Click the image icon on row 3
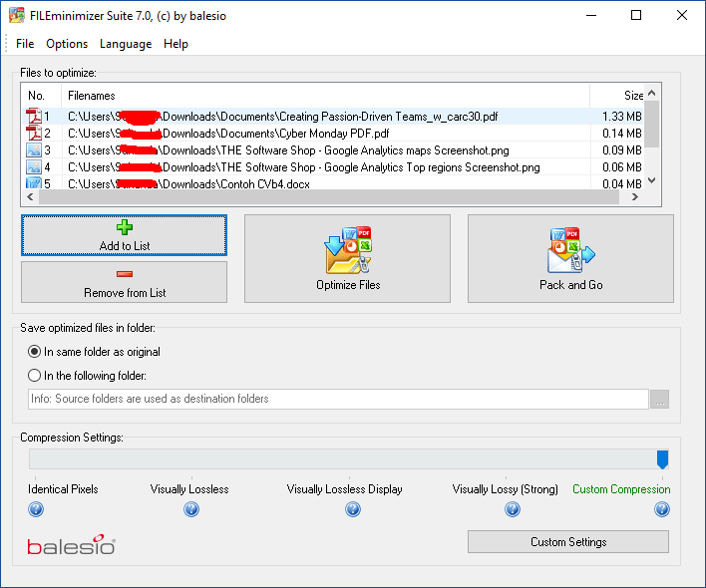706x588 pixels. (33, 150)
